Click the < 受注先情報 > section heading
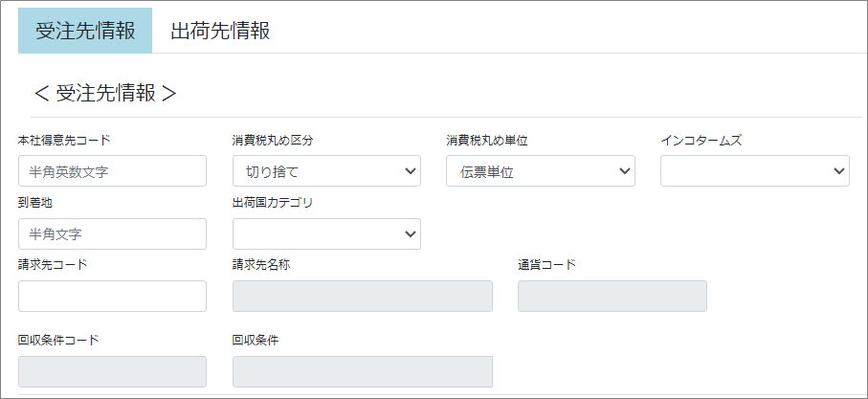 (x=105, y=93)
